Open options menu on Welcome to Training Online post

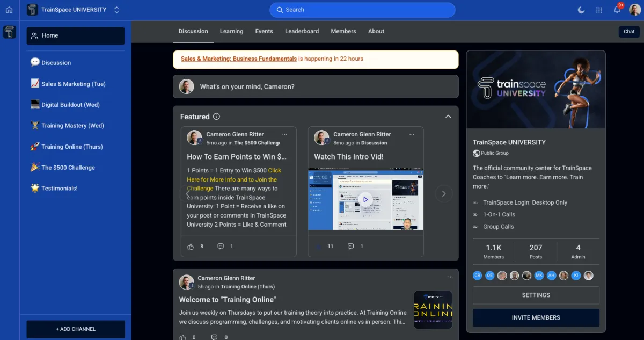pos(450,277)
